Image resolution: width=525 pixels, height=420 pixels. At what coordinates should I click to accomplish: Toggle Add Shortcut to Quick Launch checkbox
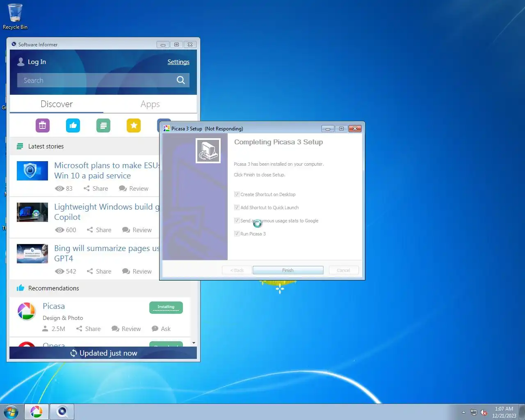[237, 208]
